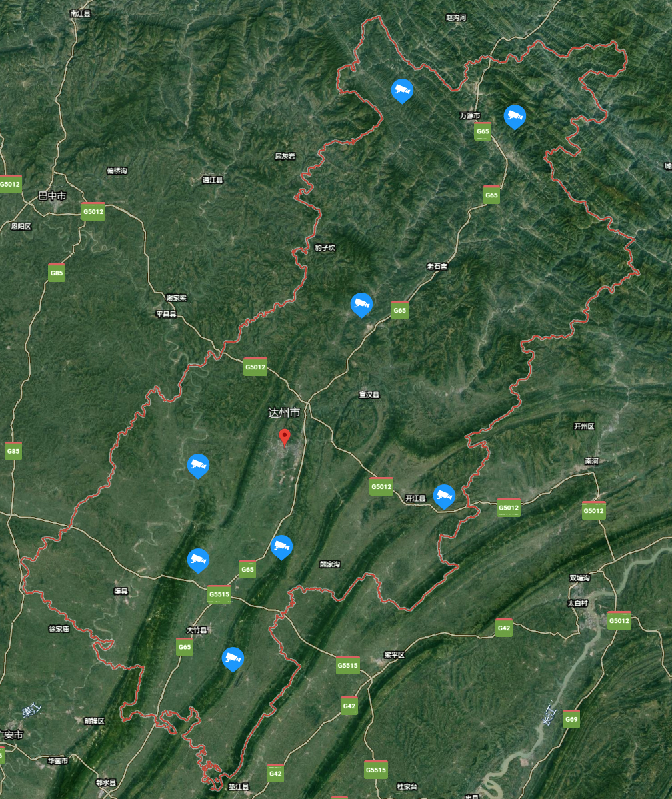Select the 平昌县 county label

166,314
